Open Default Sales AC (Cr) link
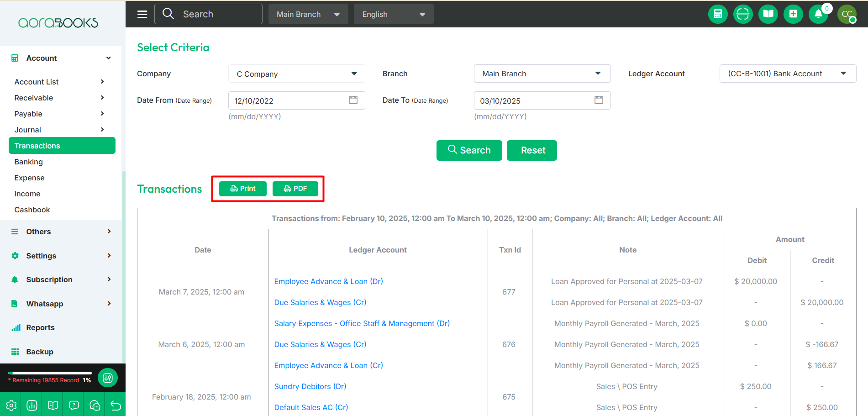 311,407
